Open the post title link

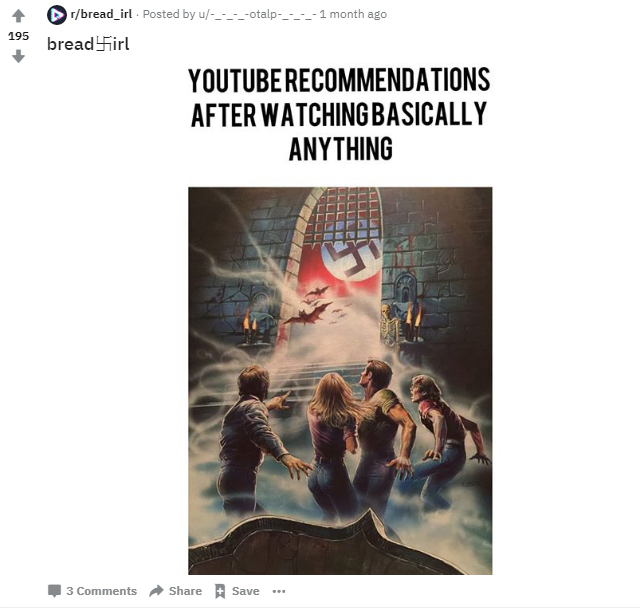tap(88, 44)
